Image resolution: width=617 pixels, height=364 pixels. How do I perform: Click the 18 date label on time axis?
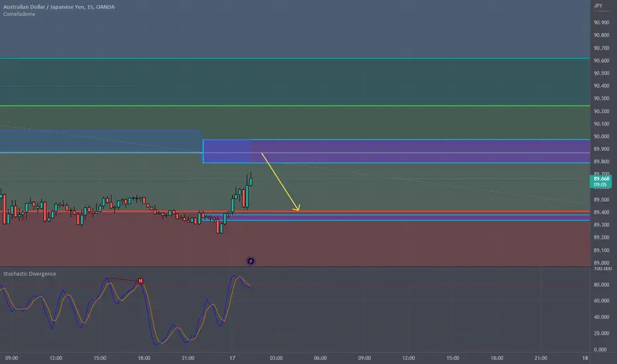(x=585, y=358)
